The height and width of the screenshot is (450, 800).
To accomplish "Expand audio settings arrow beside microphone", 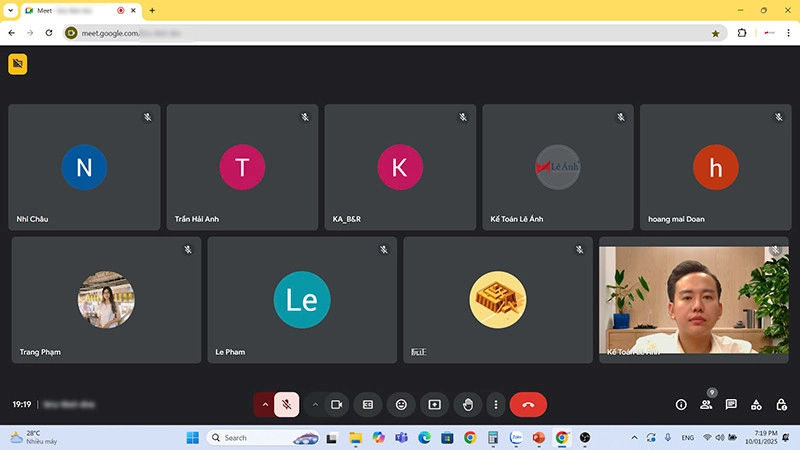I will [x=265, y=404].
